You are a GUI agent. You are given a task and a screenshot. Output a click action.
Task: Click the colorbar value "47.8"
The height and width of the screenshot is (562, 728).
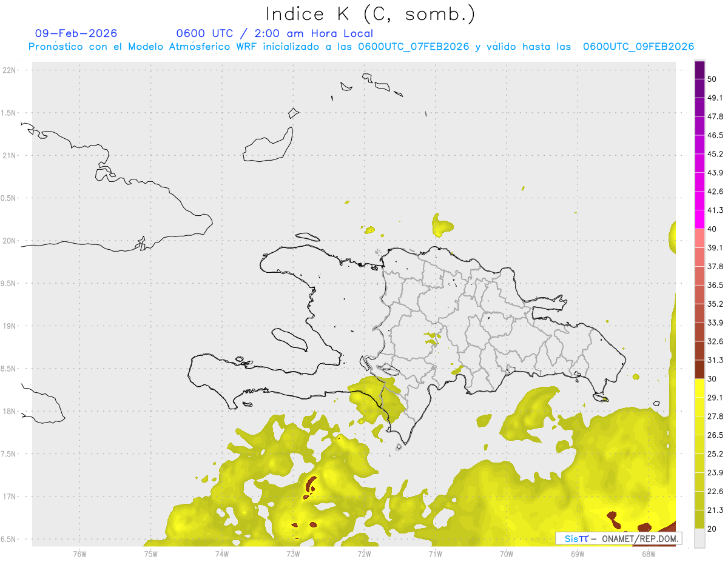[715, 116]
